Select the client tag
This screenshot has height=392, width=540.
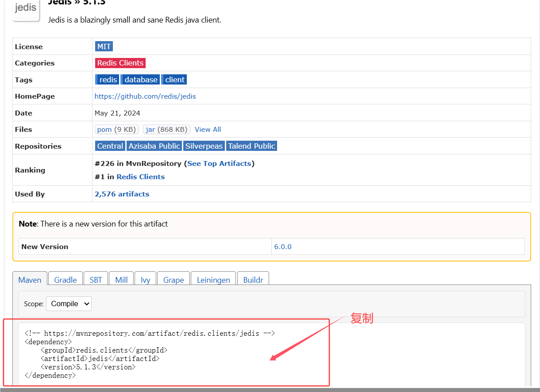(174, 80)
